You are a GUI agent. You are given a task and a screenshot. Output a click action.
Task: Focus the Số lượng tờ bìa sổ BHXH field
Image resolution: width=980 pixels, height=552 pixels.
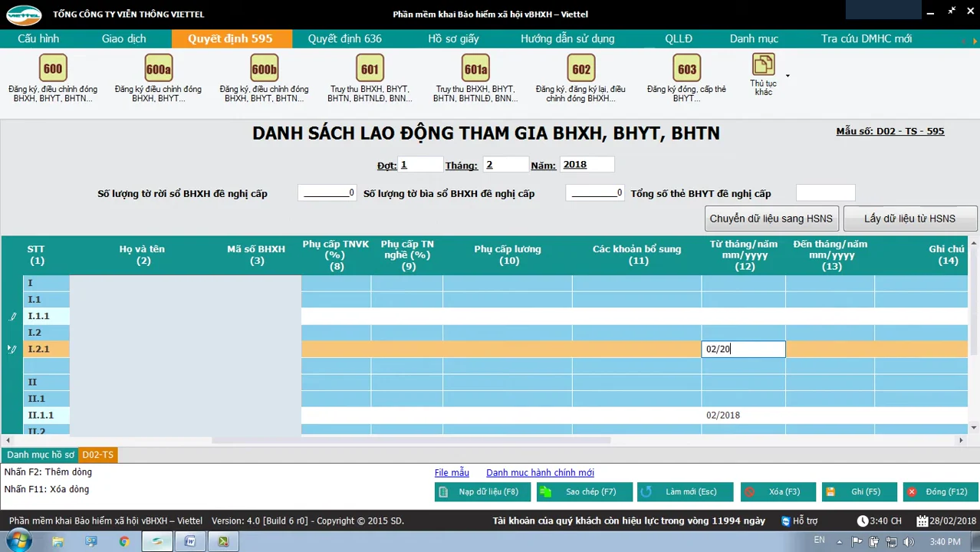coord(595,193)
